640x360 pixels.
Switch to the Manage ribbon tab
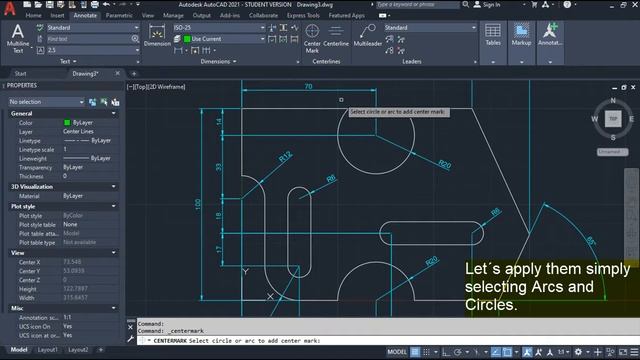point(173,16)
